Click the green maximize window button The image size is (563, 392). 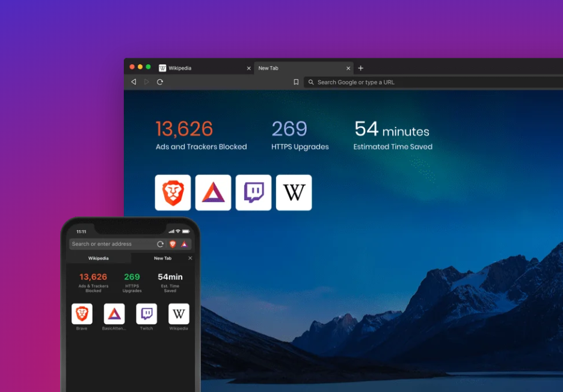coord(148,67)
